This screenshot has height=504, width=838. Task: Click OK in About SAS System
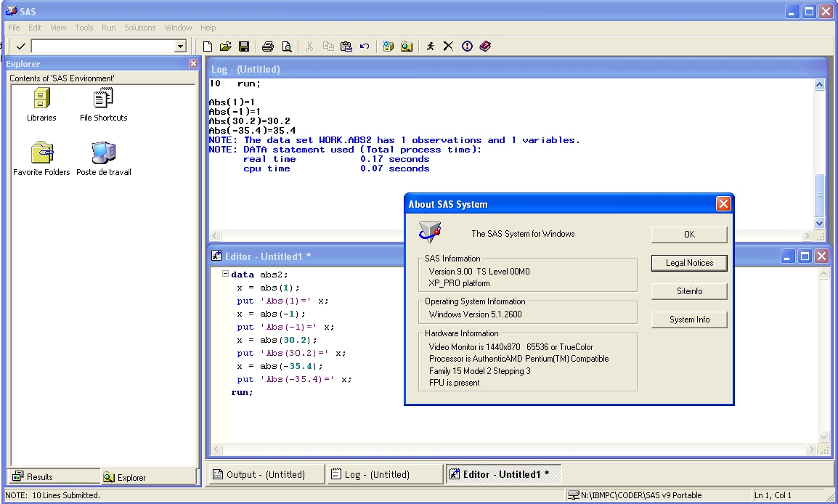point(689,234)
